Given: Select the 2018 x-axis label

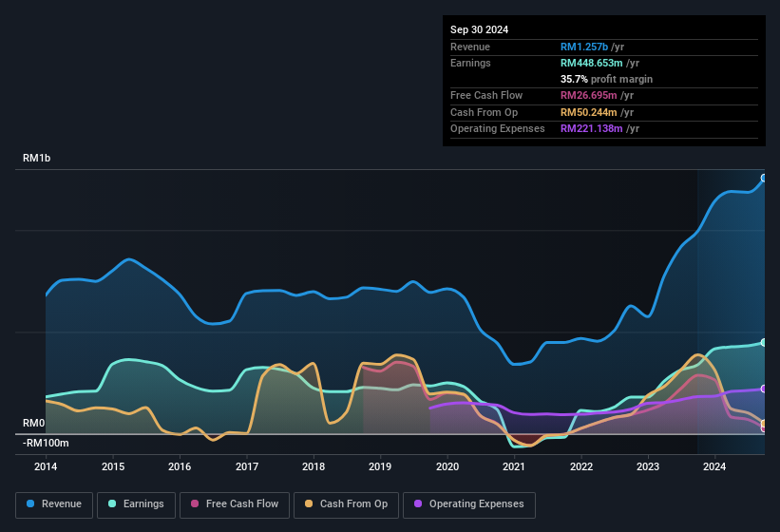Looking at the screenshot, I should (x=314, y=466).
